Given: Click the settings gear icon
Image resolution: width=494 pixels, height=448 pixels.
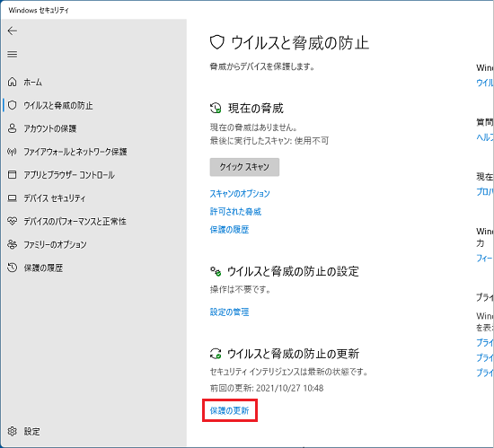Looking at the screenshot, I should 12,431.
